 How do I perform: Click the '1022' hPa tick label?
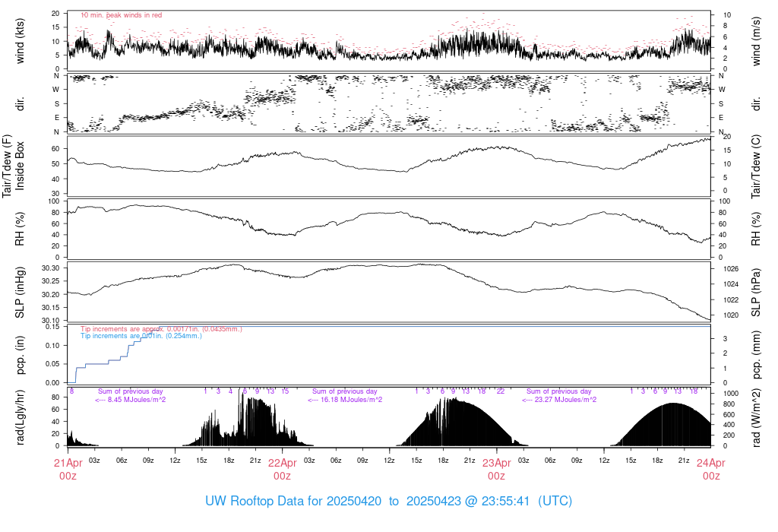click(x=731, y=299)
